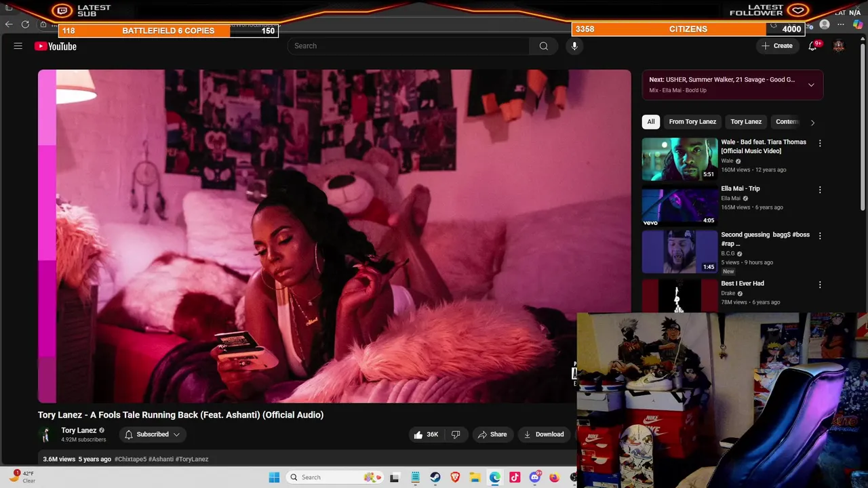Image resolution: width=868 pixels, height=488 pixels.
Task: Open Second guessing bagg$ thumbnail
Action: pos(679,252)
